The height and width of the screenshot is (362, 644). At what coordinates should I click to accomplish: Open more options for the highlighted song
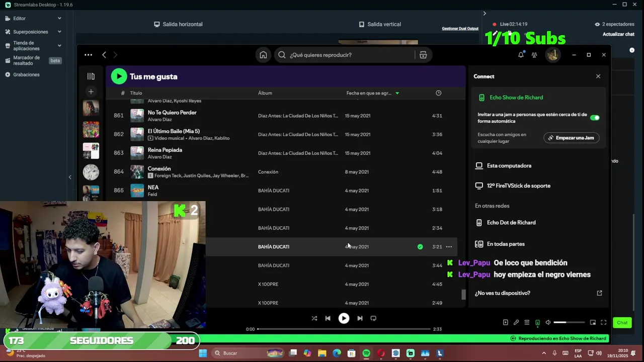449,247
